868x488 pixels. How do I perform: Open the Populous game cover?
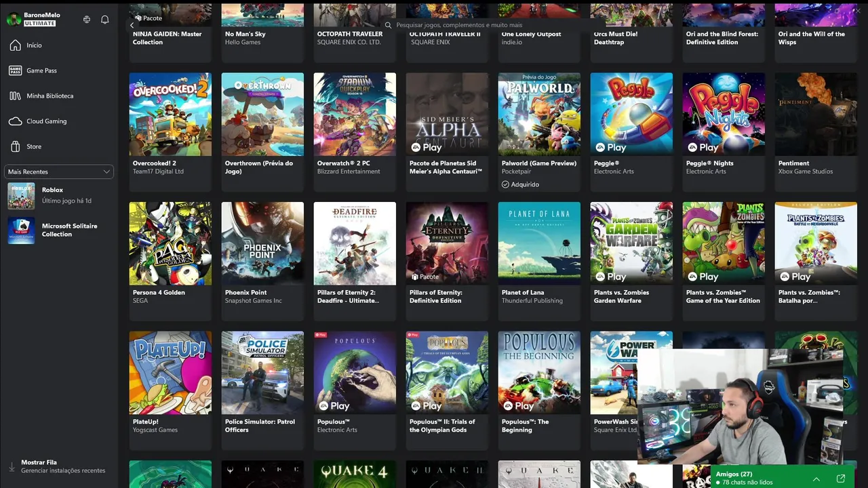355,373
